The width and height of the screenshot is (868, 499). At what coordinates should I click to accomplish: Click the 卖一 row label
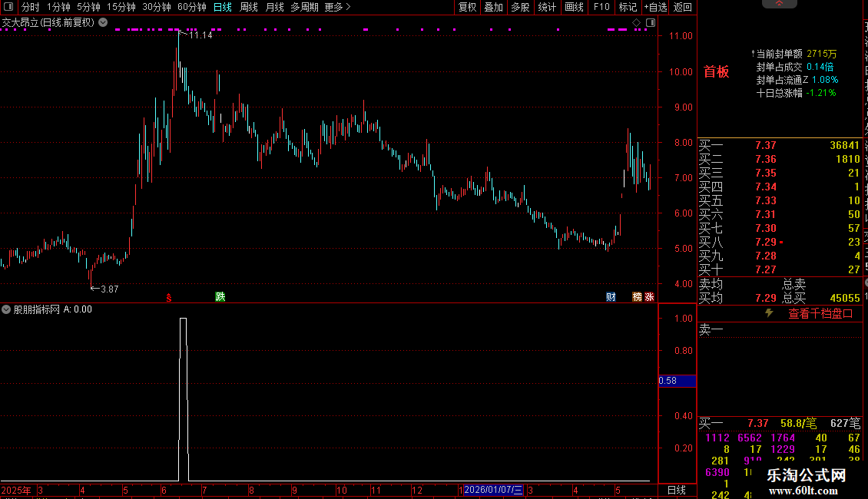coord(711,330)
